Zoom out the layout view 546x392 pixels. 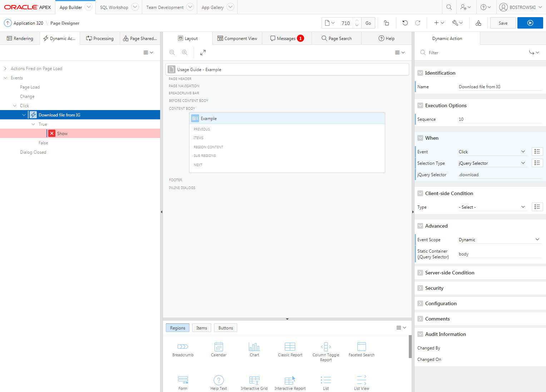coord(172,53)
